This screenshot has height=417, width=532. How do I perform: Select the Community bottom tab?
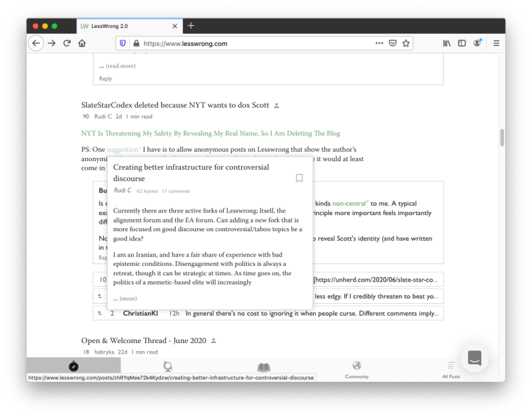coord(357,370)
